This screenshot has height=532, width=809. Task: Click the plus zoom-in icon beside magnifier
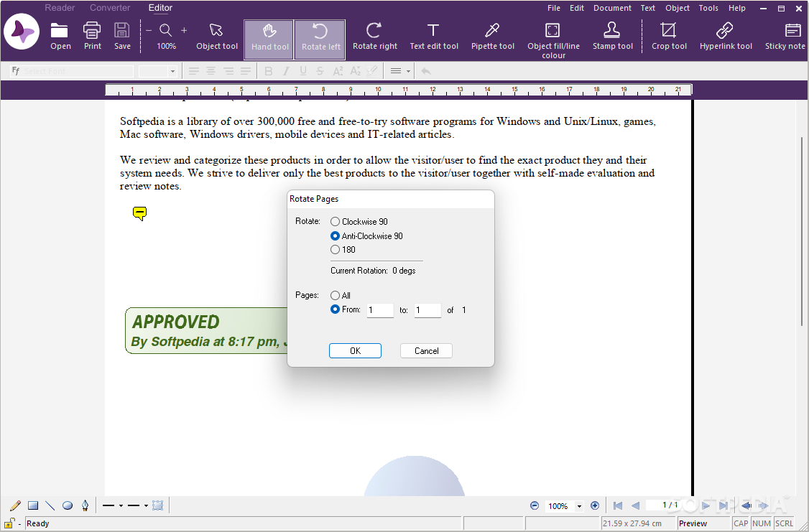pyautogui.click(x=184, y=30)
